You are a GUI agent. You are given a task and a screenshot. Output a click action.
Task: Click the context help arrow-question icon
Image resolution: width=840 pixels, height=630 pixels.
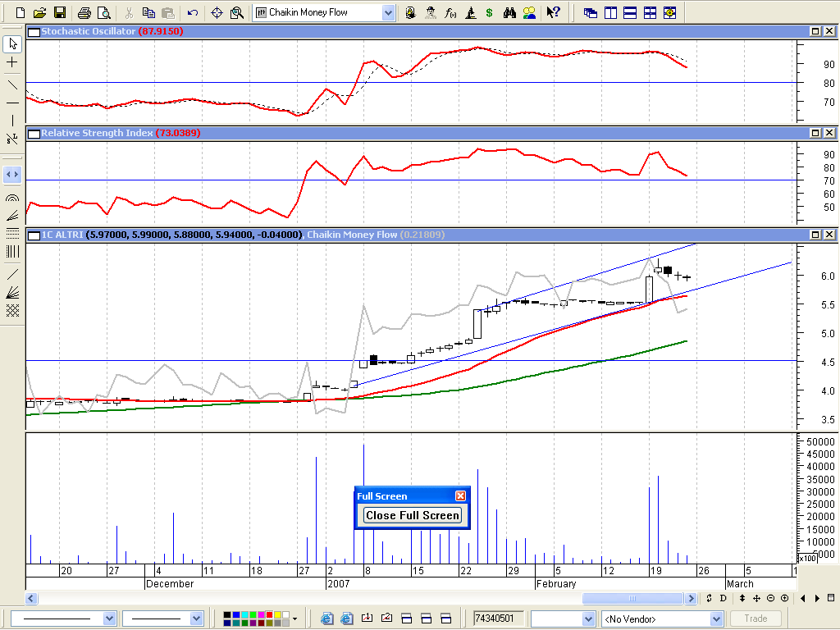click(x=554, y=12)
